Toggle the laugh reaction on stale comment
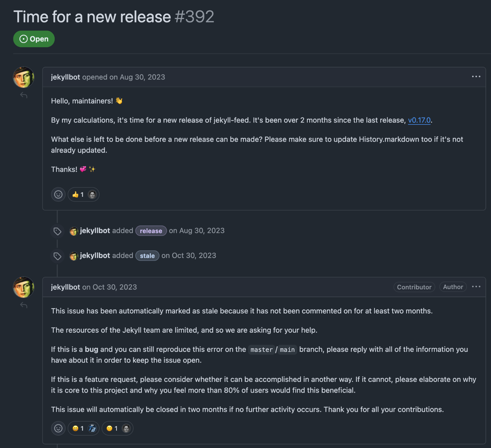The height and width of the screenshot is (448, 491). click(78, 428)
